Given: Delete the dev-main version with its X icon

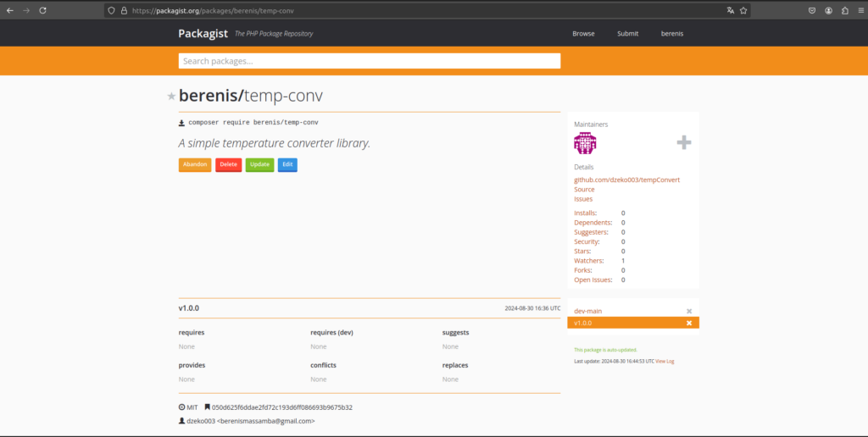Looking at the screenshot, I should [689, 311].
